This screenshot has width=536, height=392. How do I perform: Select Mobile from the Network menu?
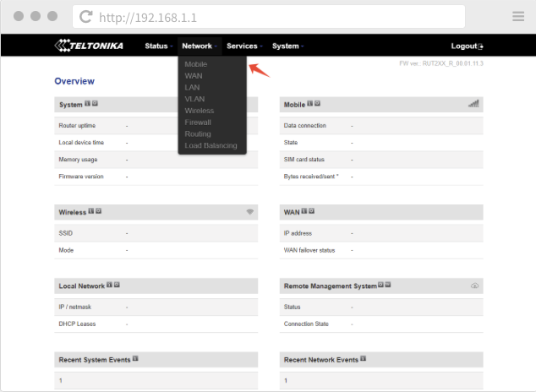tap(196, 64)
